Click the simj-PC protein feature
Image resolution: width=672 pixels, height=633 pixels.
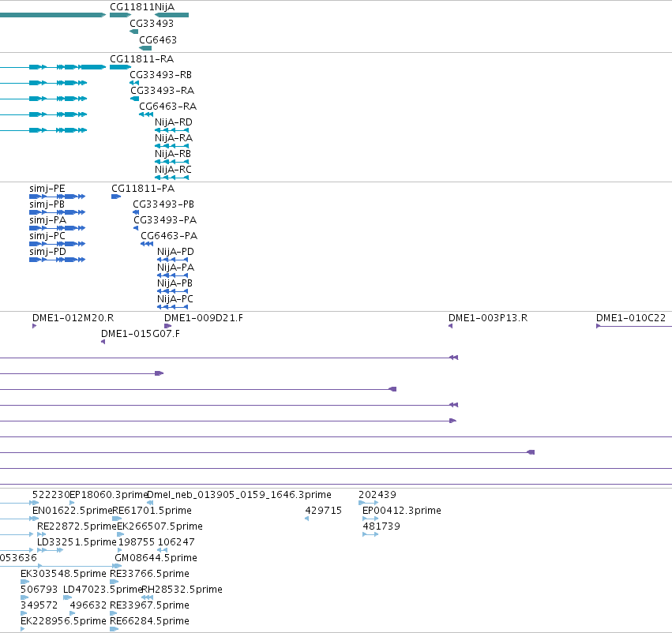pyautogui.click(x=47, y=236)
